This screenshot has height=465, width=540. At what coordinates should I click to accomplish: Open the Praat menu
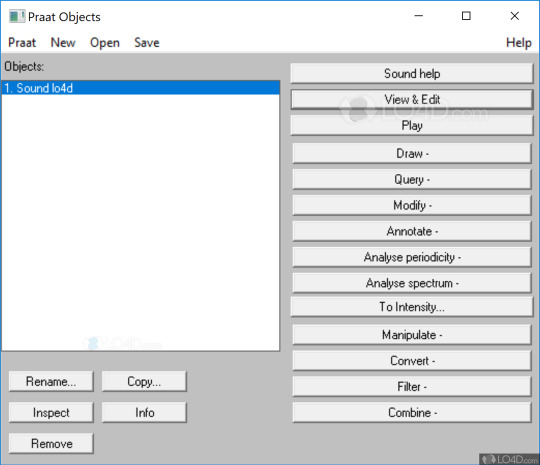(22, 43)
